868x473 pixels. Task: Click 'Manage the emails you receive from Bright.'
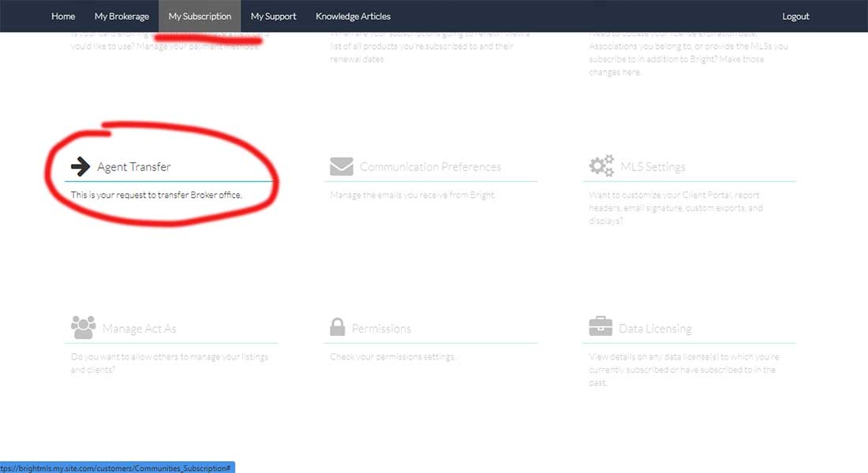pos(413,195)
